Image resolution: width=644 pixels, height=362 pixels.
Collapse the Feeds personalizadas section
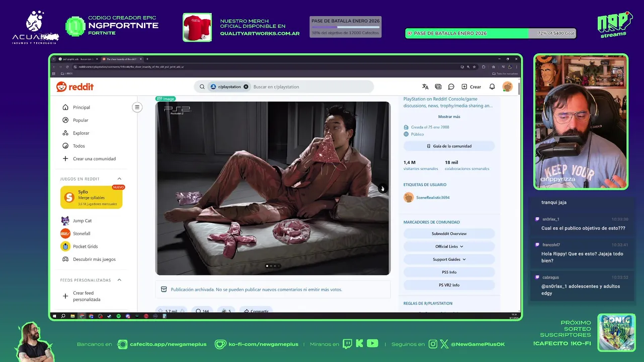pos(119,280)
